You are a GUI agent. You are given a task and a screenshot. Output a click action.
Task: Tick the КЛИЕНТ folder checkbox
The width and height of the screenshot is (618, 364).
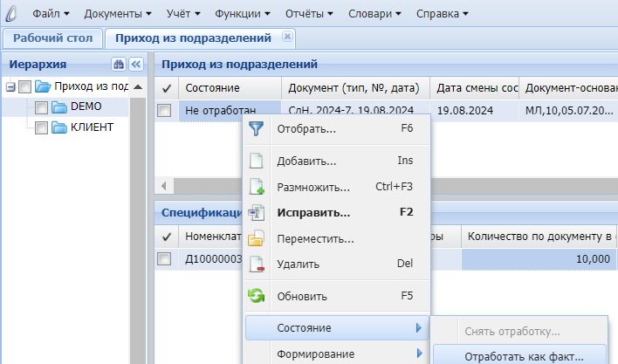41,127
